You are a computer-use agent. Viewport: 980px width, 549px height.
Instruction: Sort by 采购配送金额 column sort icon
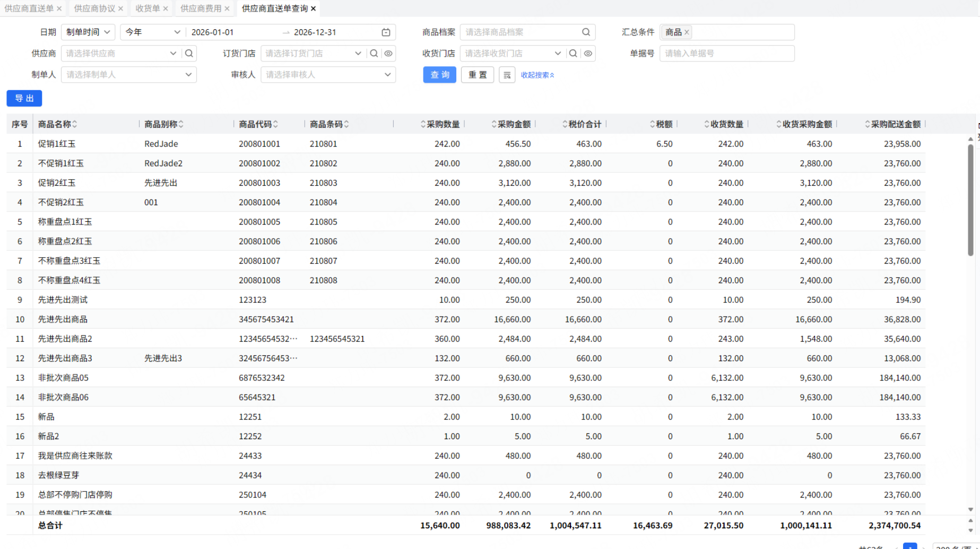tap(868, 124)
